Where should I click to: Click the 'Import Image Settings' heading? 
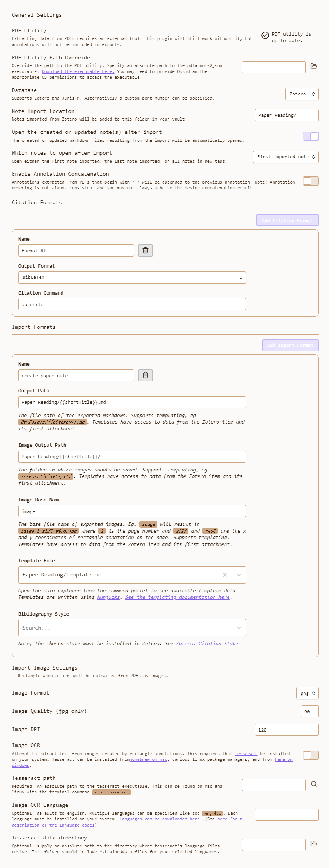click(x=44, y=668)
